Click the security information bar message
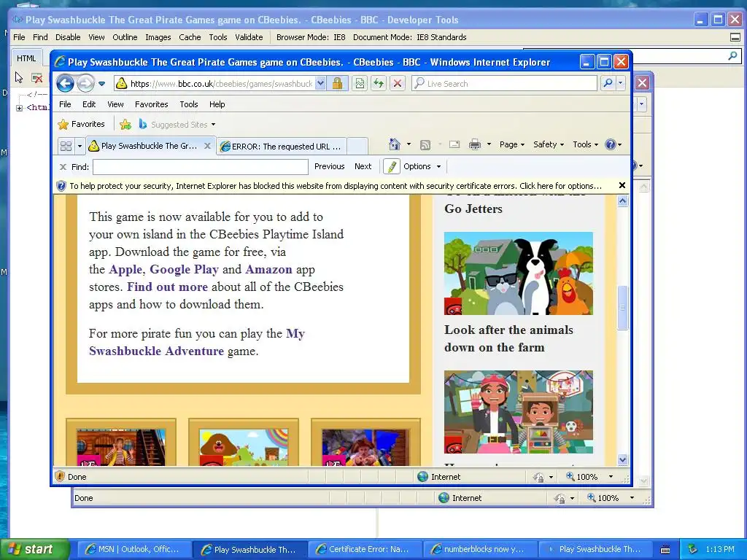The height and width of the screenshot is (560, 747). pyautogui.click(x=336, y=186)
